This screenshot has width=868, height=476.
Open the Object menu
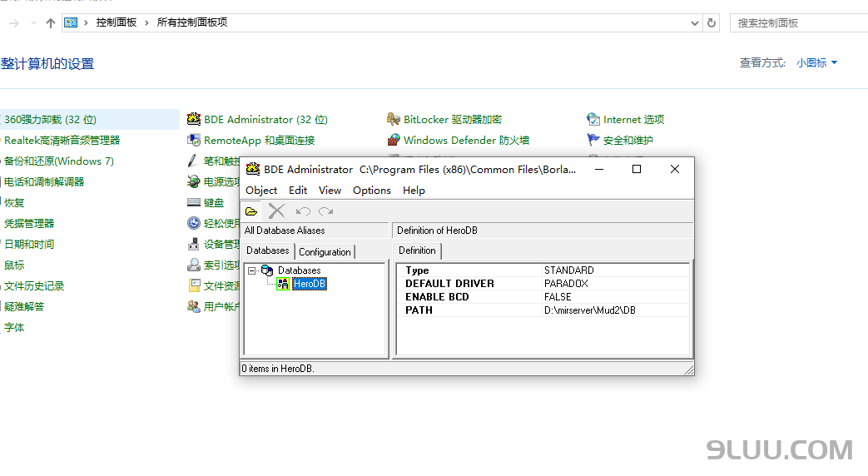tap(261, 191)
